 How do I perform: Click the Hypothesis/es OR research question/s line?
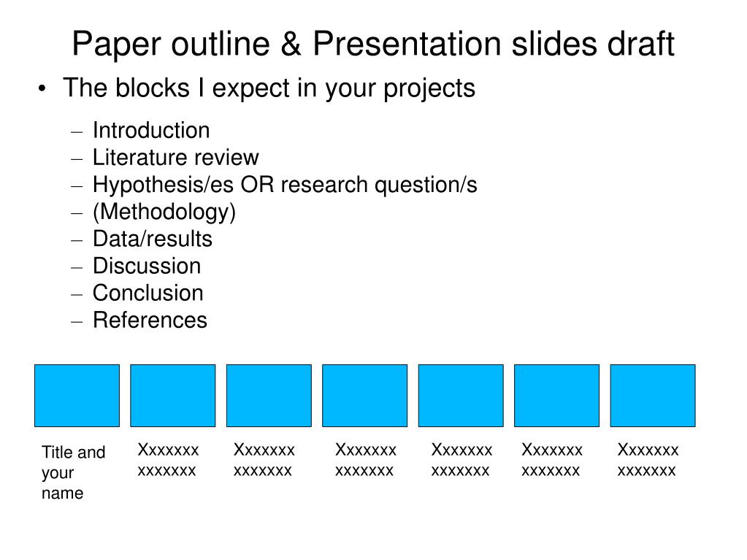tap(285, 185)
